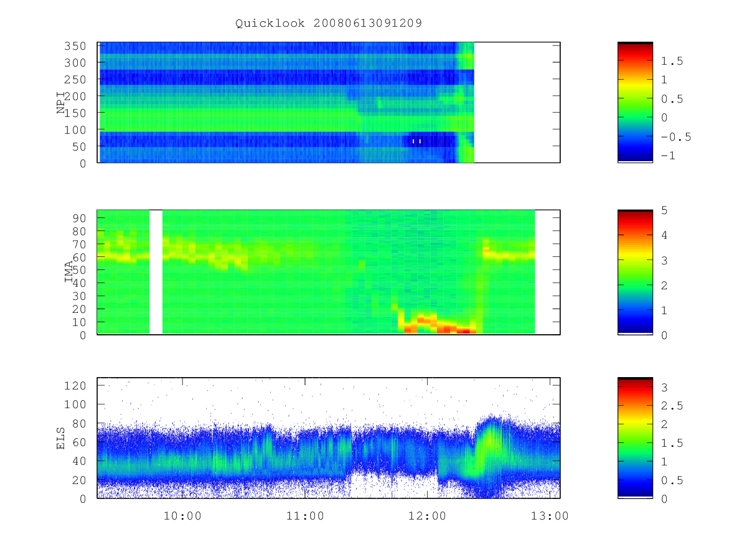Click the IMA spectrogram panel
The width and height of the screenshot is (747, 560).
(329, 273)
